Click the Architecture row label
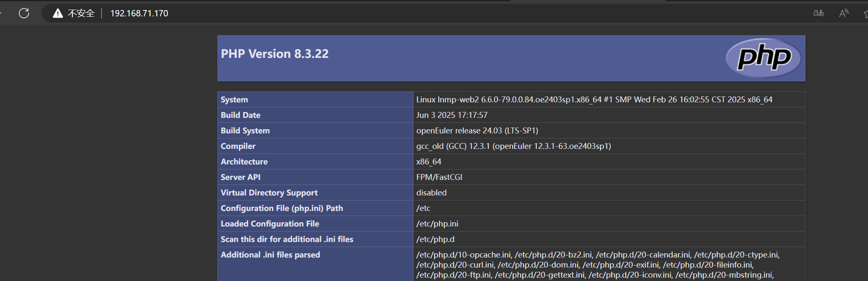This screenshot has width=868, height=281. 244,161
